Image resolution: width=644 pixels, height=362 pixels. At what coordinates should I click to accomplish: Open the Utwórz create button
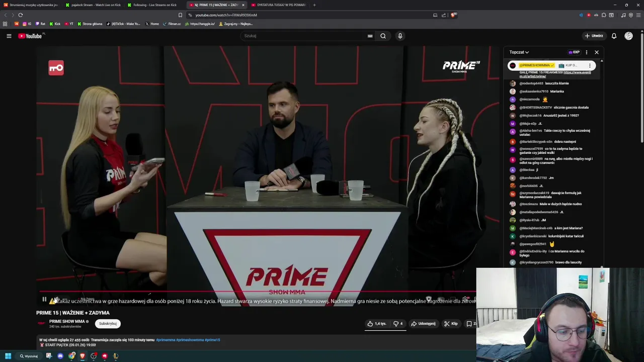pos(594,36)
